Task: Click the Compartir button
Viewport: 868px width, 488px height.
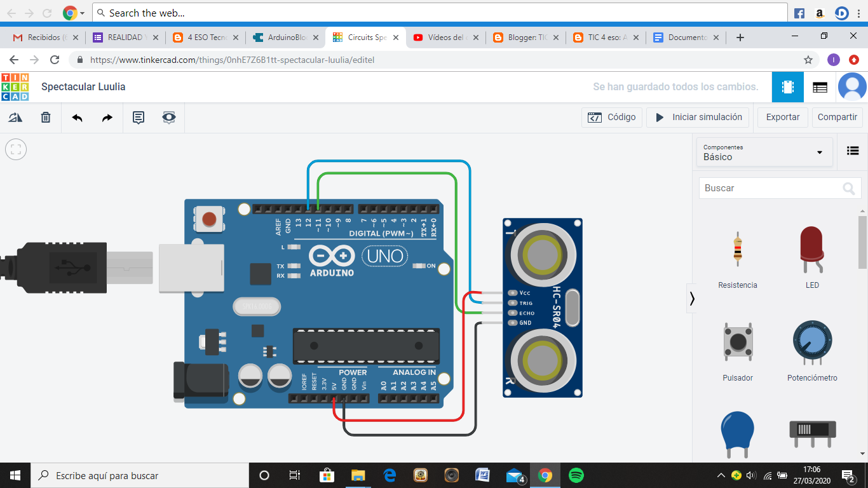Action: (x=837, y=118)
